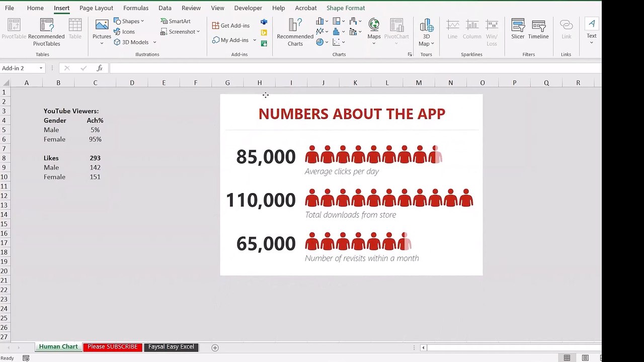
Task: Insert a Statistic chart
Action: pyautogui.click(x=339, y=32)
